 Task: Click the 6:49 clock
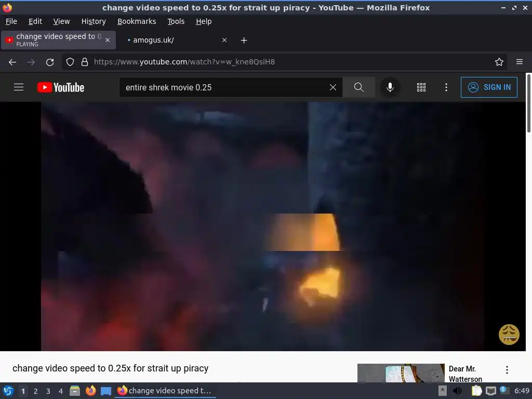click(x=522, y=391)
